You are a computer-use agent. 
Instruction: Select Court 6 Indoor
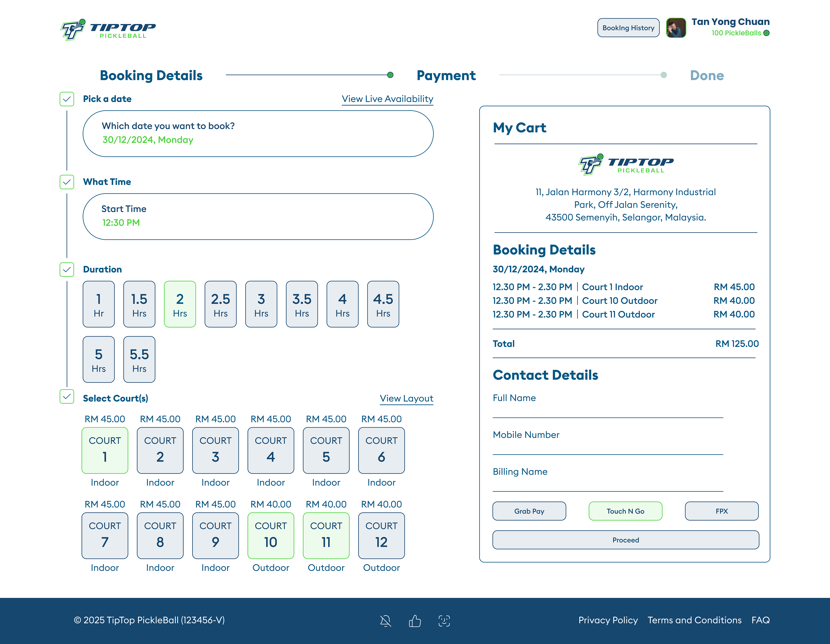click(381, 451)
